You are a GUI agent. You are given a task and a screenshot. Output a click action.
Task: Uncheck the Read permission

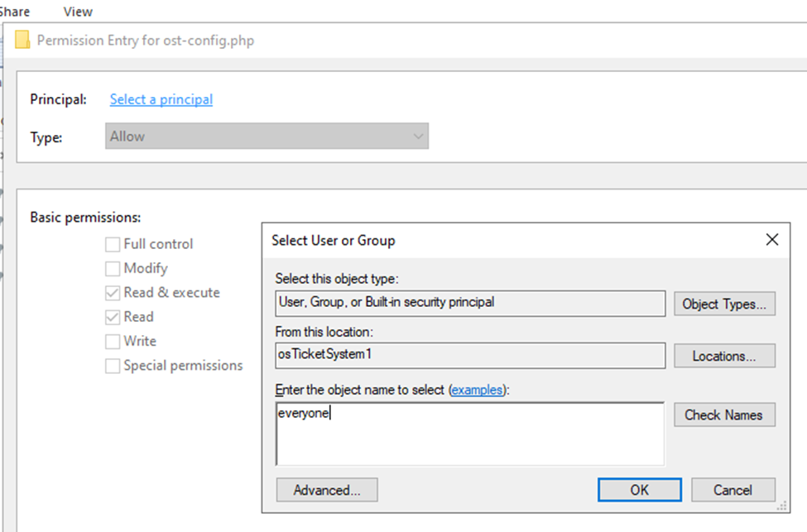coord(113,317)
